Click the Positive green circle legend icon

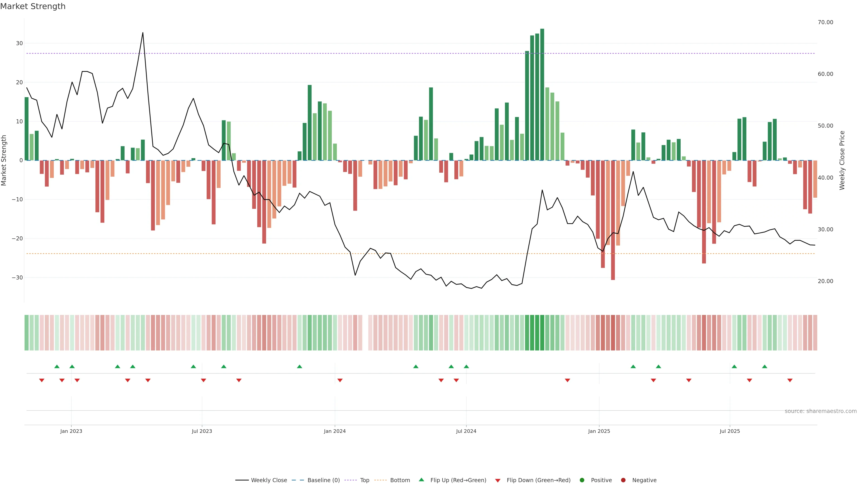click(x=582, y=480)
